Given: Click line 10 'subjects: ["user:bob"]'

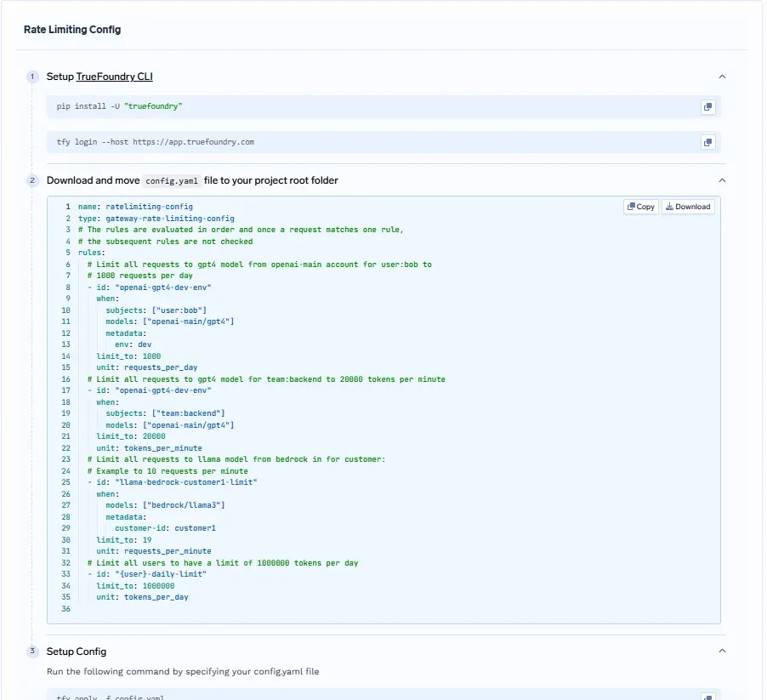Looking at the screenshot, I should [156, 310].
